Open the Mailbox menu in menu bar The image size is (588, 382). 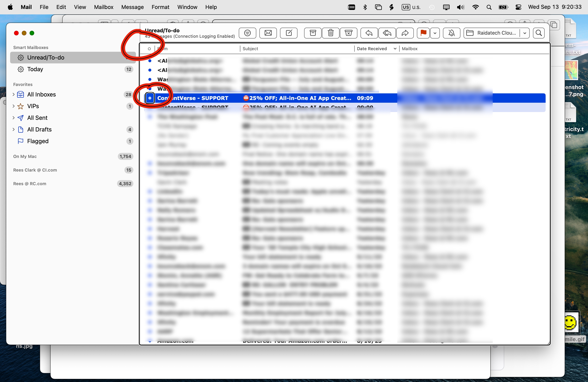point(103,7)
